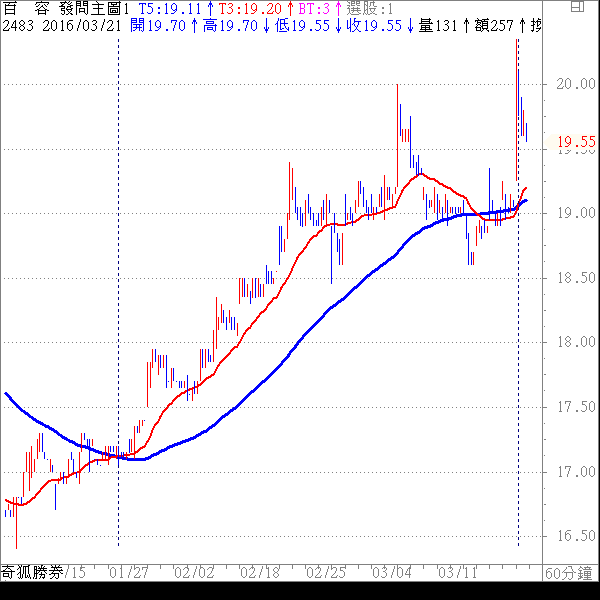Click the 奇狐勝券 brand label

pyautogui.click(x=32, y=573)
